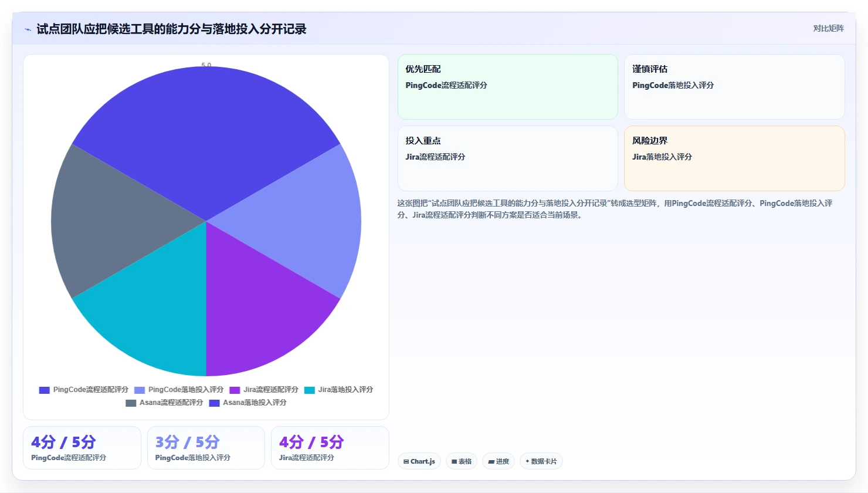Toggle PingCode流程适配评分 legend entry

(x=83, y=390)
